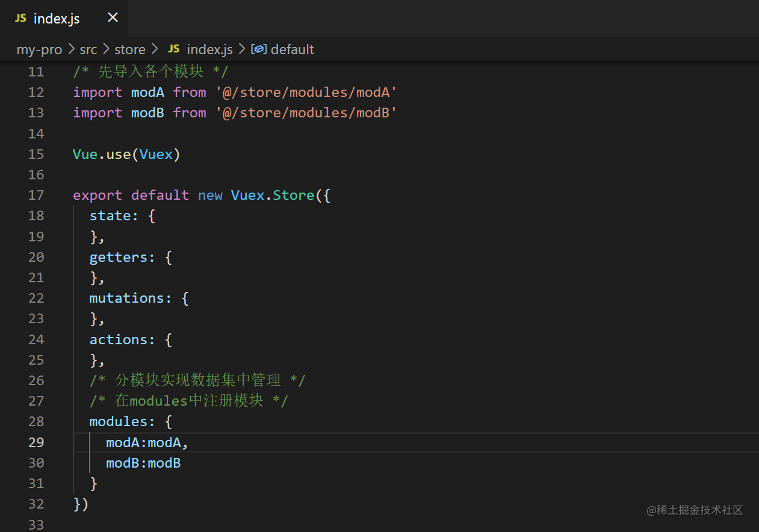Click the modB import path string
The image size is (759, 532).
point(306,113)
